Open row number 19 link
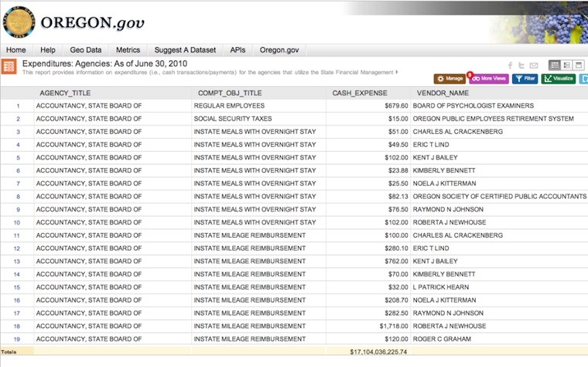The height and width of the screenshot is (367, 588). (17, 339)
